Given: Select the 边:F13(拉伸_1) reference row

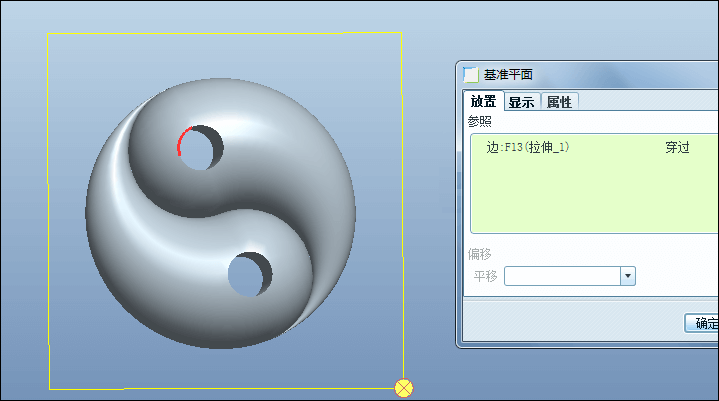Looking at the screenshot, I should coord(595,147).
